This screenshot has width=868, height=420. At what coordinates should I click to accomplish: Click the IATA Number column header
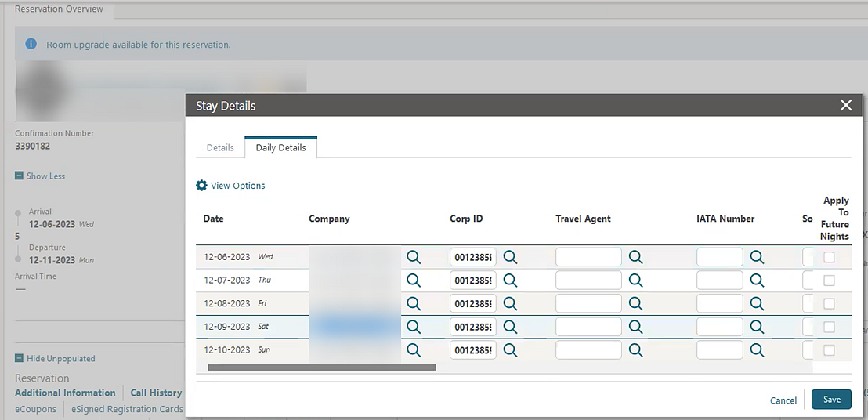725,219
